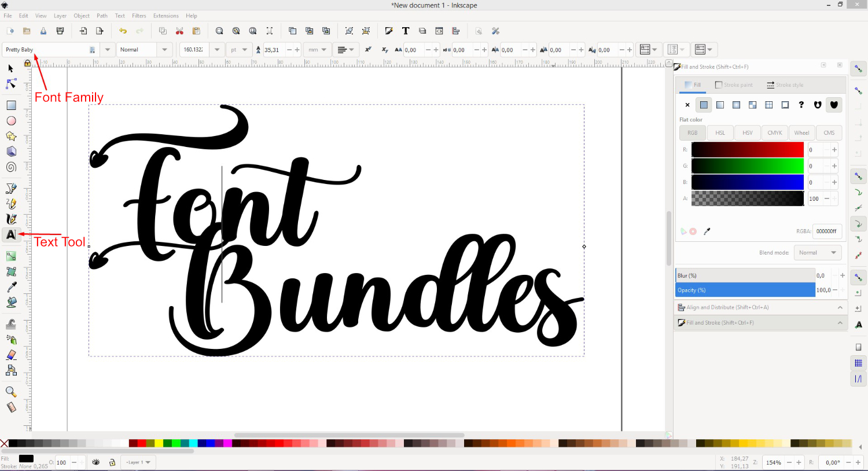Viewport: 868px width, 471px height.
Task: Select the Star and polygon tool
Action: [x=11, y=137]
